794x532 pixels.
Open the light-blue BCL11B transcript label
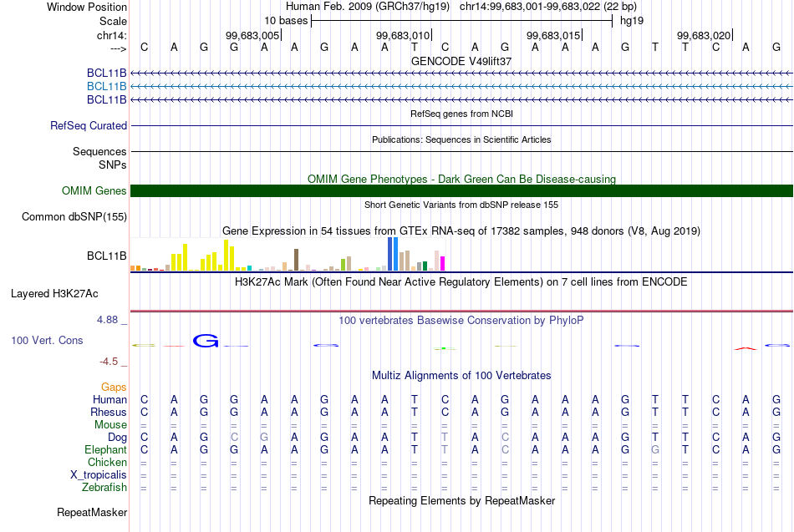[106, 87]
